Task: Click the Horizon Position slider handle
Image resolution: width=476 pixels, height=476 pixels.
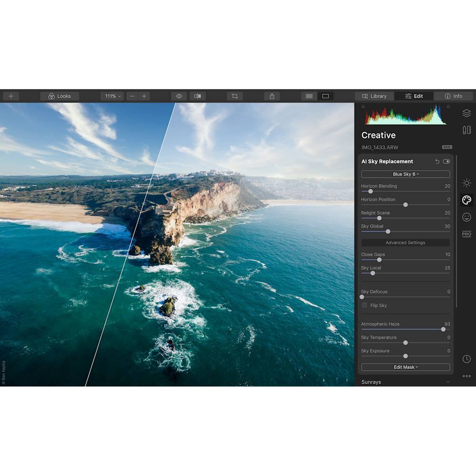Action: pos(406,205)
